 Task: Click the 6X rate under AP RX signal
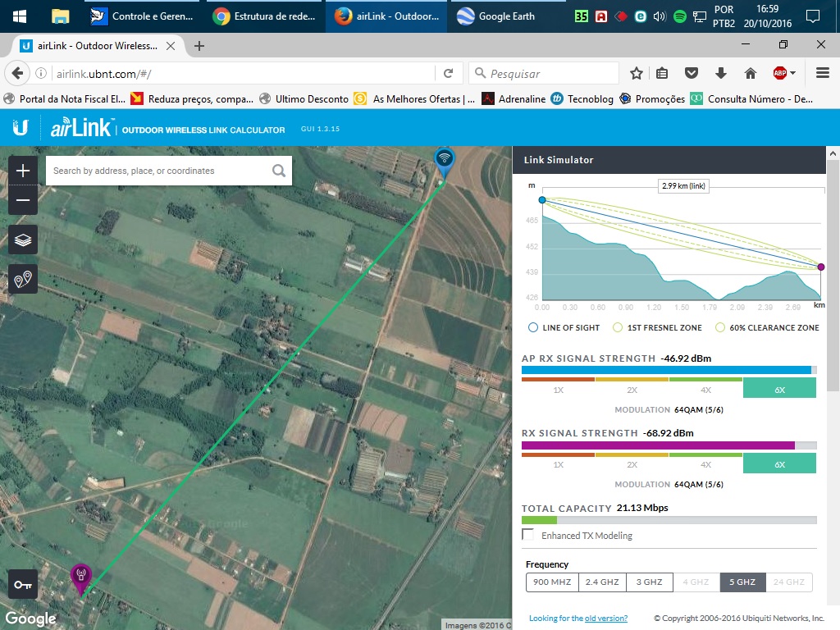tap(779, 388)
